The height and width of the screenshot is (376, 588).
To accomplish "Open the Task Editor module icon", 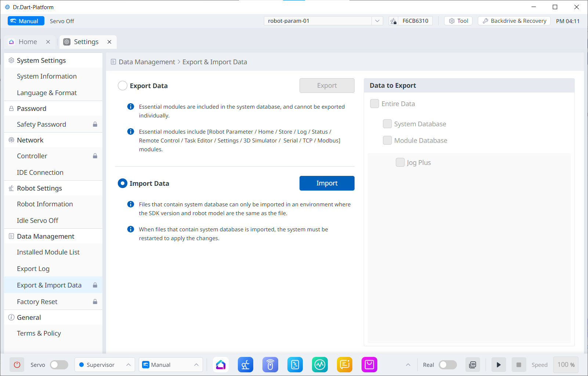I will pos(295,365).
